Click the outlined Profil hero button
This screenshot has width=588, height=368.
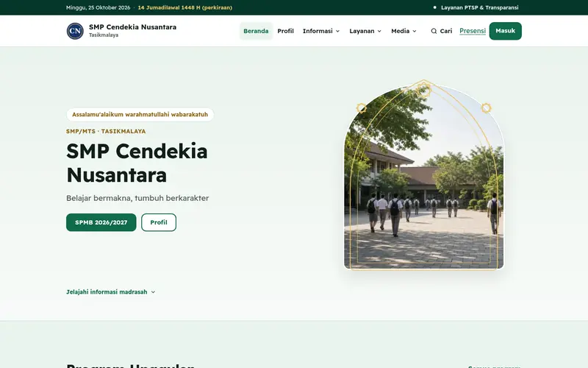[x=159, y=222]
